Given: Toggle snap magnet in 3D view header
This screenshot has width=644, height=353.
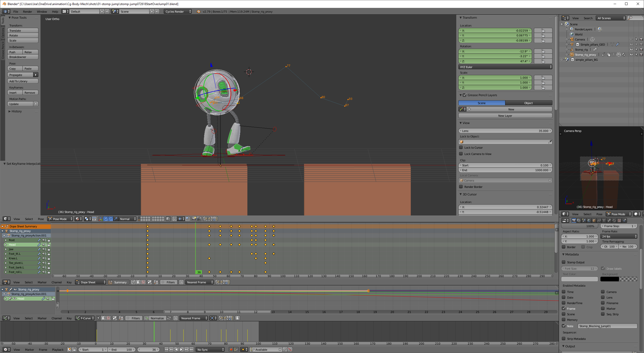Looking at the screenshot, I should coord(174,219).
